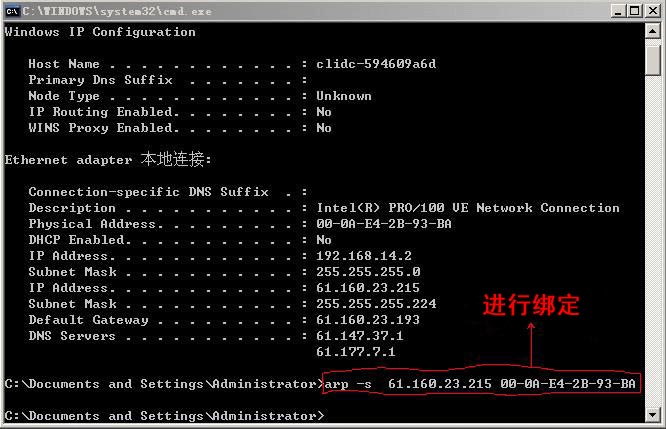Click the physical address 00-0A-E4-2B-93-BA value
Viewport: 666px width, 429px height.
[384, 223]
